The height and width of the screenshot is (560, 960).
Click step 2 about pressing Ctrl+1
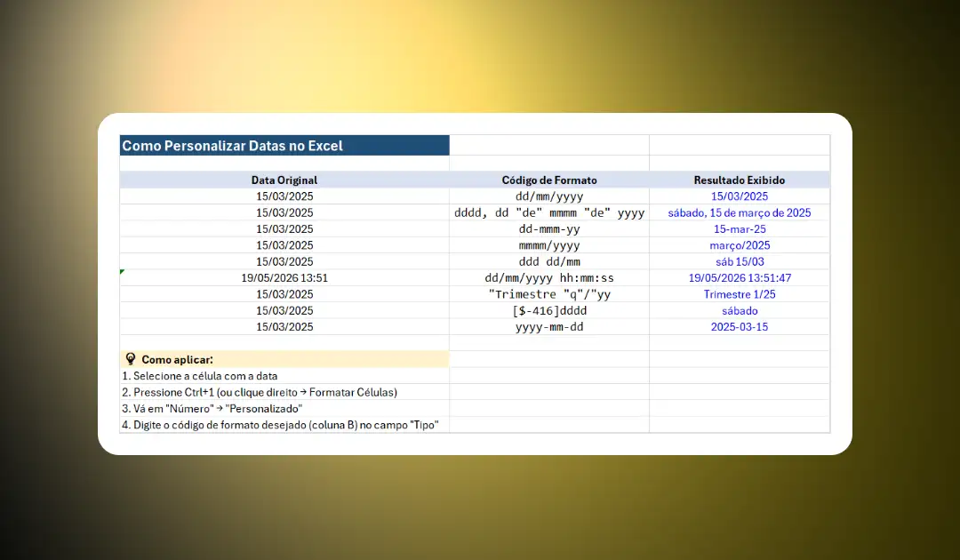[260, 392]
